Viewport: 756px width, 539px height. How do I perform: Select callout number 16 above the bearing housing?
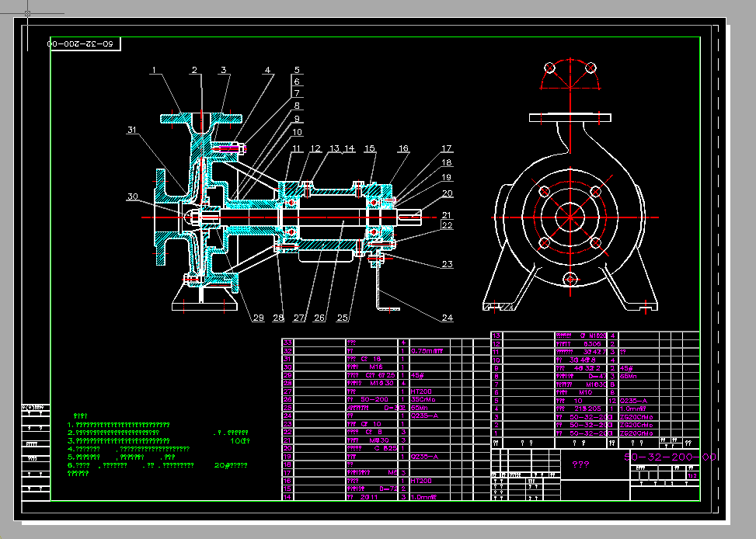403,148
